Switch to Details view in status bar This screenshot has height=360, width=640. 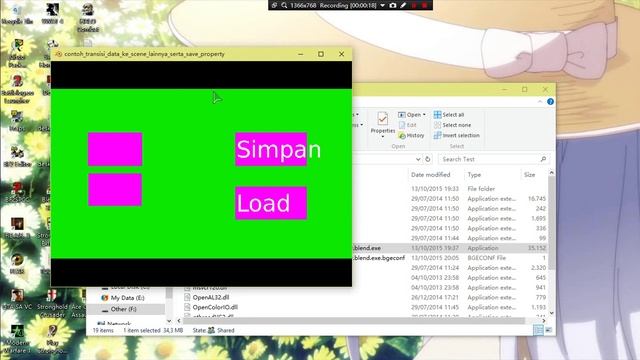538,330
